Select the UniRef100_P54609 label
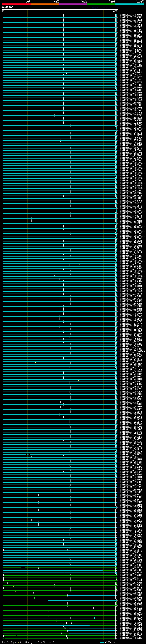 (x=131, y=50)
